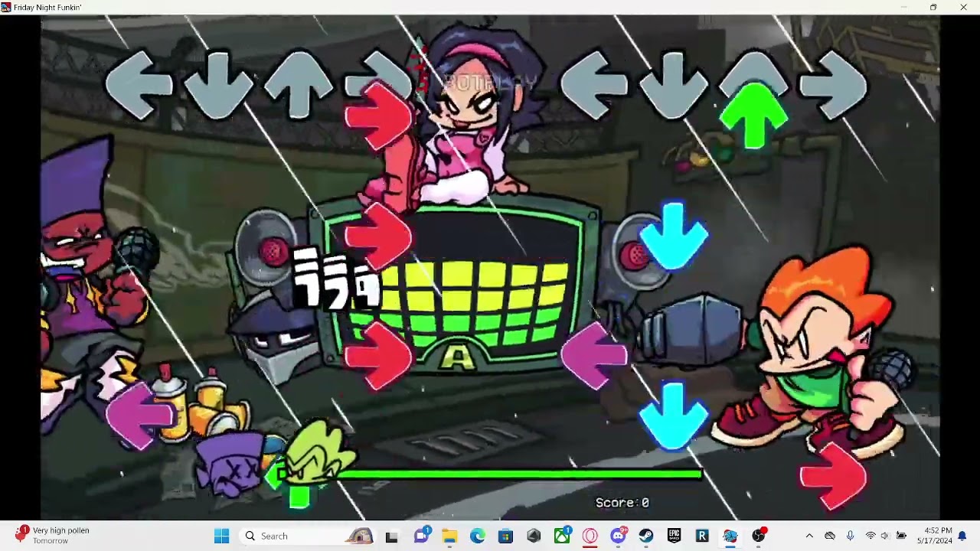Screen dimensions: 980x551
Task: Click the purple left note in opponent's lane
Action: click(x=141, y=416)
